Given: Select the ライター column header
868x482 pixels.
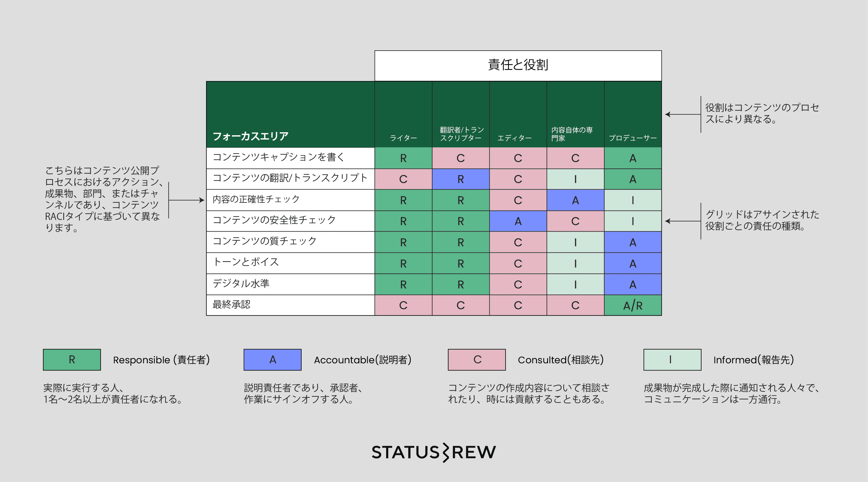Looking at the screenshot, I should pos(403,138).
